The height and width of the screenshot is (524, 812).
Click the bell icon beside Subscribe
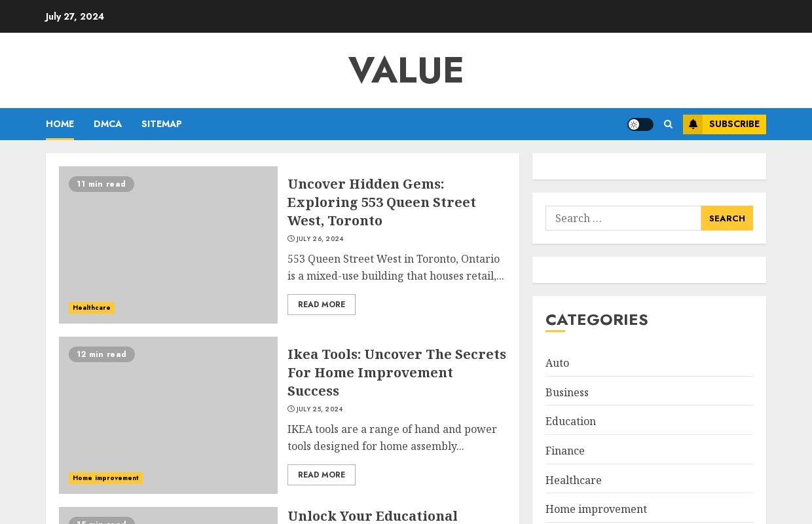(x=693, y=124)
